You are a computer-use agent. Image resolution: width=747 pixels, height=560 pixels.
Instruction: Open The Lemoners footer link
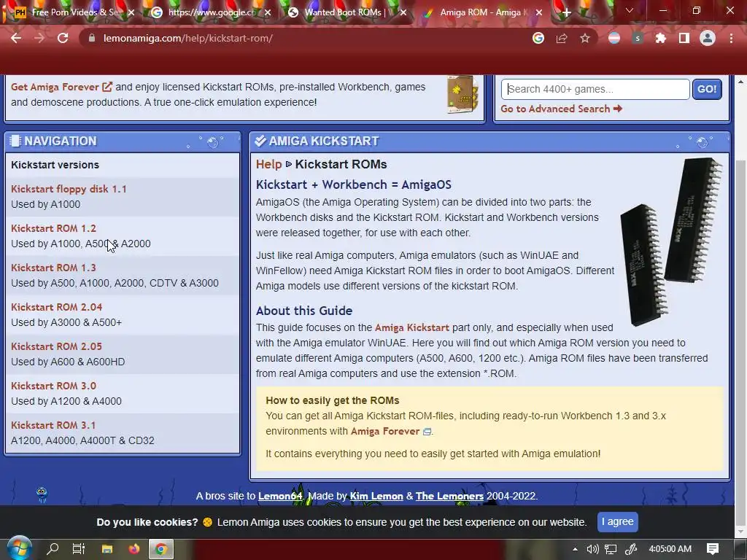point(449,496)
